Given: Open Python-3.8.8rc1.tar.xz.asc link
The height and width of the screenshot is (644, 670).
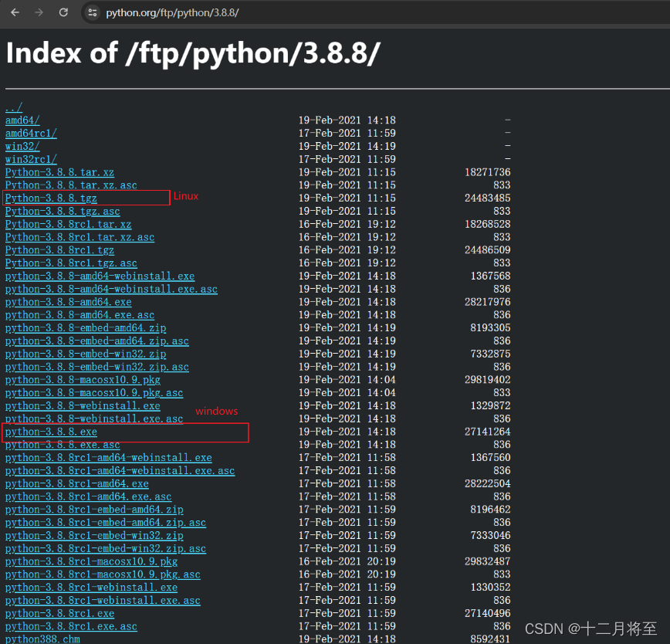Looking at the screenshot, I should 80,237.
